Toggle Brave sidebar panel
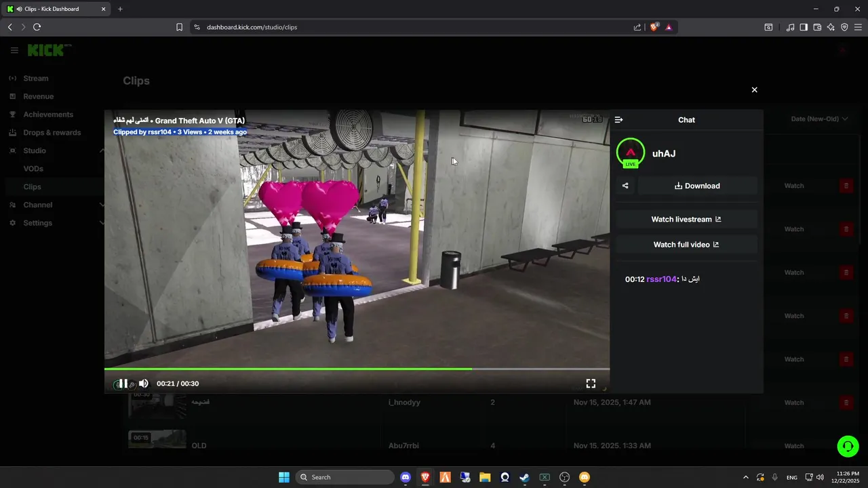The height and width of the screenshot is (488, 868). tap(804, 27)
